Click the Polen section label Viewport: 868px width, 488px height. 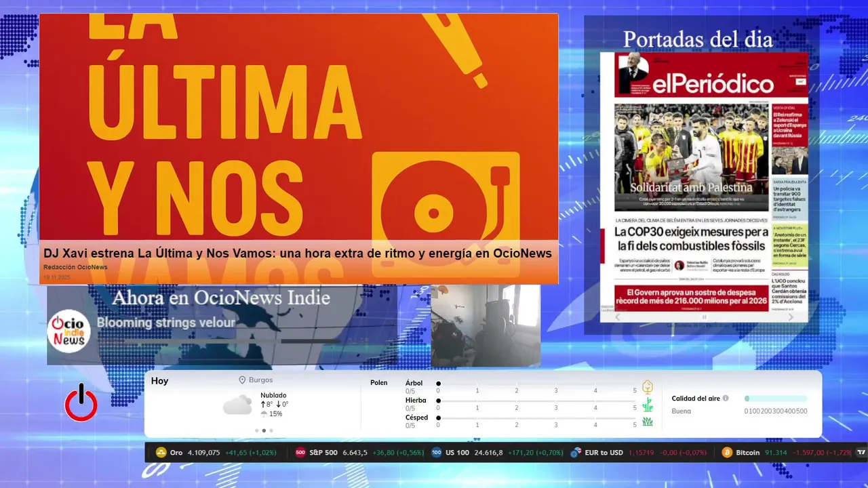pyautogui.click(x=379, y=383)
